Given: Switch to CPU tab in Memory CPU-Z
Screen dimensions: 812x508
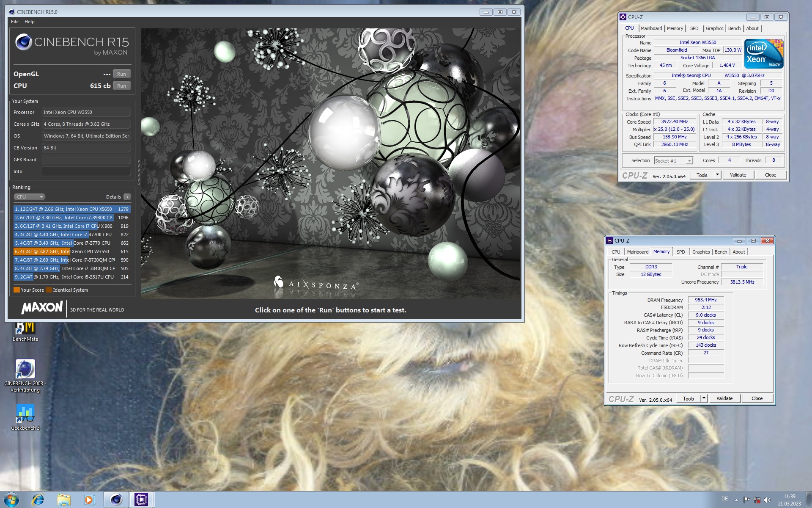Looking at the screenshot, I should click(616, 252).
